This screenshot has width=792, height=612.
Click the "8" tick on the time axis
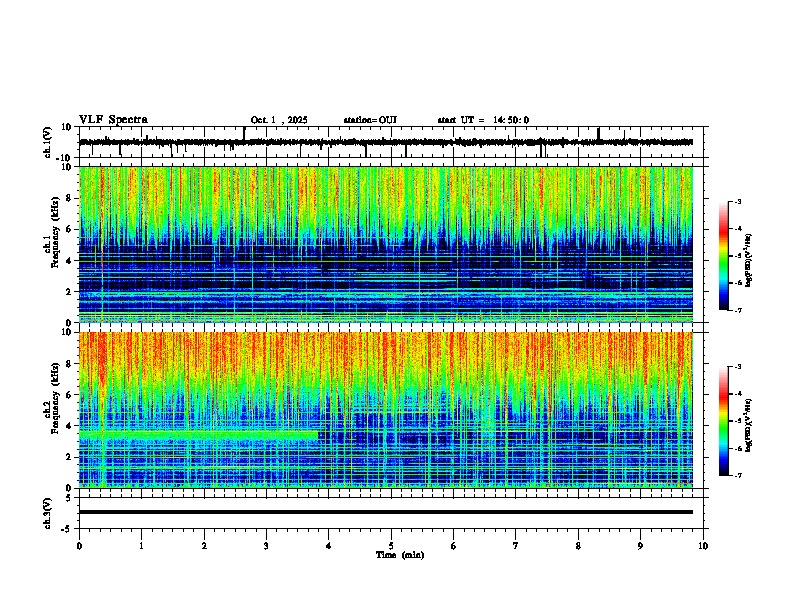click(x=578, y=546)
